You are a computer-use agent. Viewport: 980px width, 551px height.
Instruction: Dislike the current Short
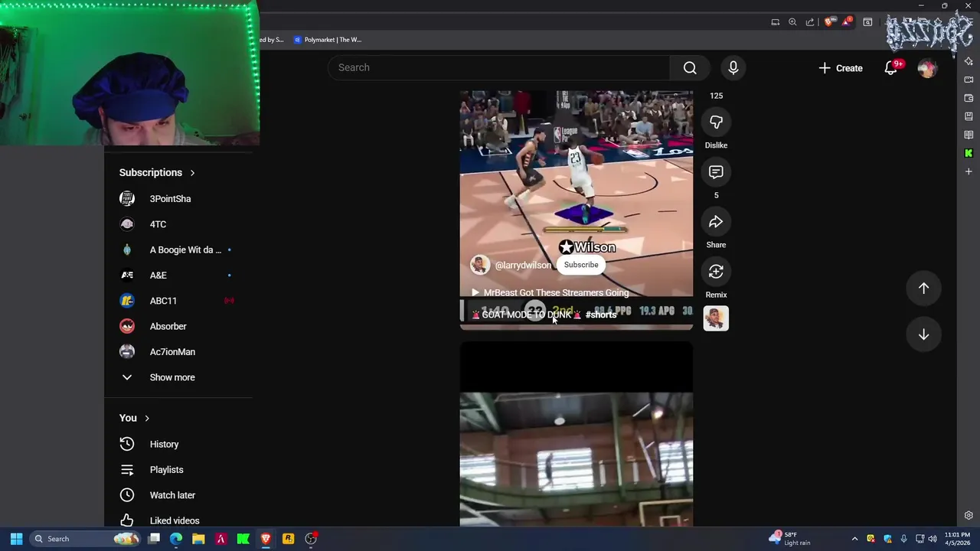pos(716,122)
